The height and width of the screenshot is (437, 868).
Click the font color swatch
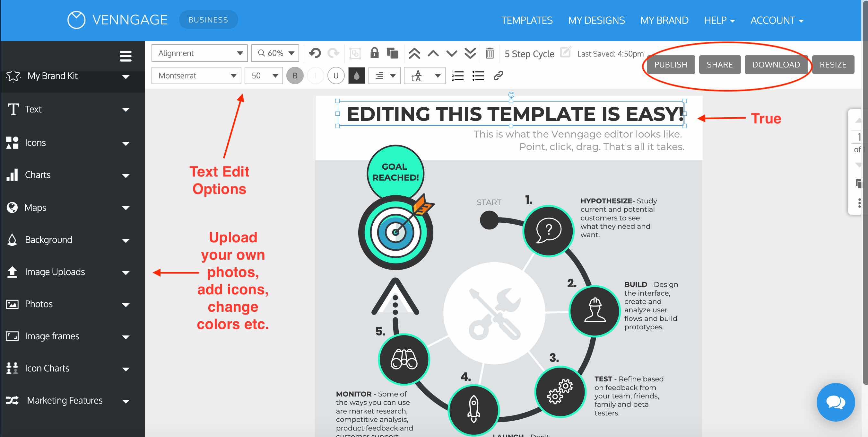(x=358, y=75)
